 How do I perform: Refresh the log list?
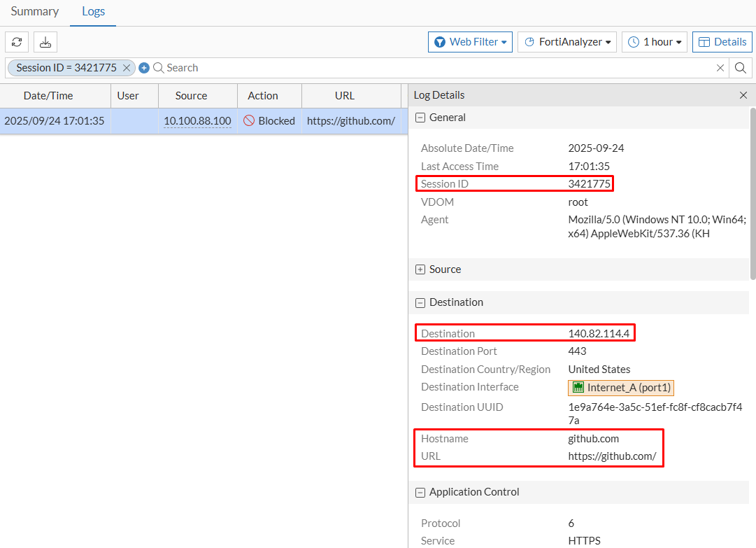[x=16, y=42]
